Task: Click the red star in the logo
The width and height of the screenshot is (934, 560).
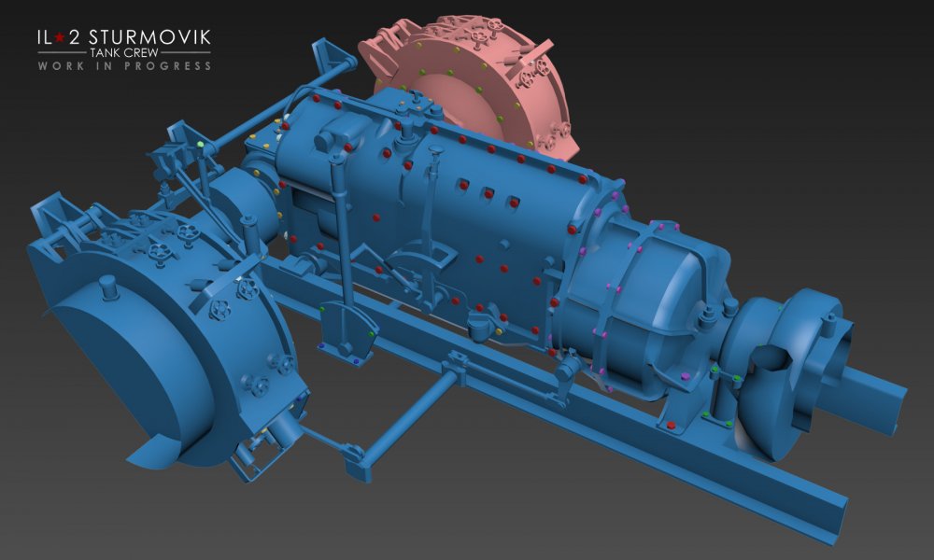Action: point(58,37)
